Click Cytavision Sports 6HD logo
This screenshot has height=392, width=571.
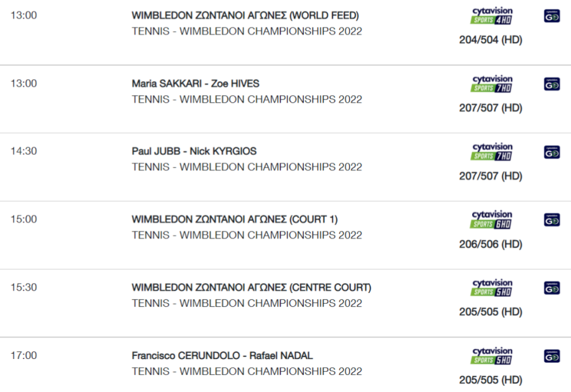pos(492,219)
